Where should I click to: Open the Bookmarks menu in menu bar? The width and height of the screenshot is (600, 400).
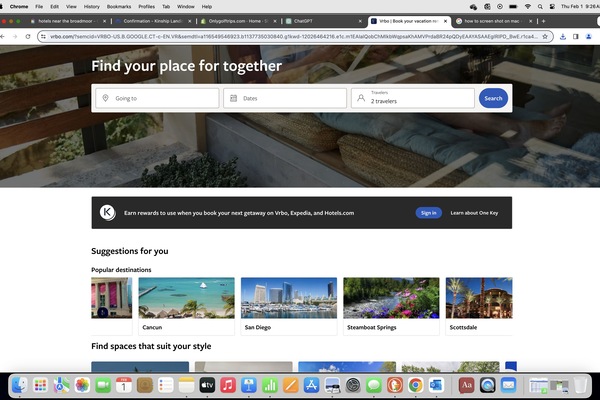pos(119,6)
